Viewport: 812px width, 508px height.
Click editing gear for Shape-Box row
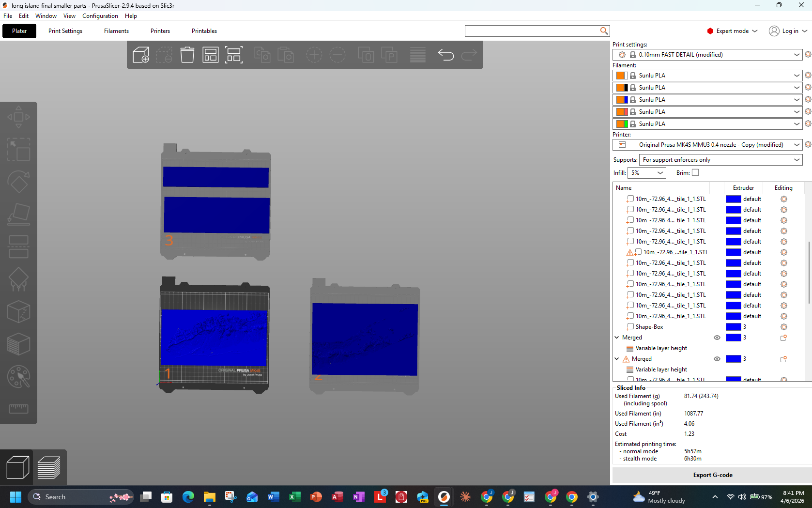point(783,327)
